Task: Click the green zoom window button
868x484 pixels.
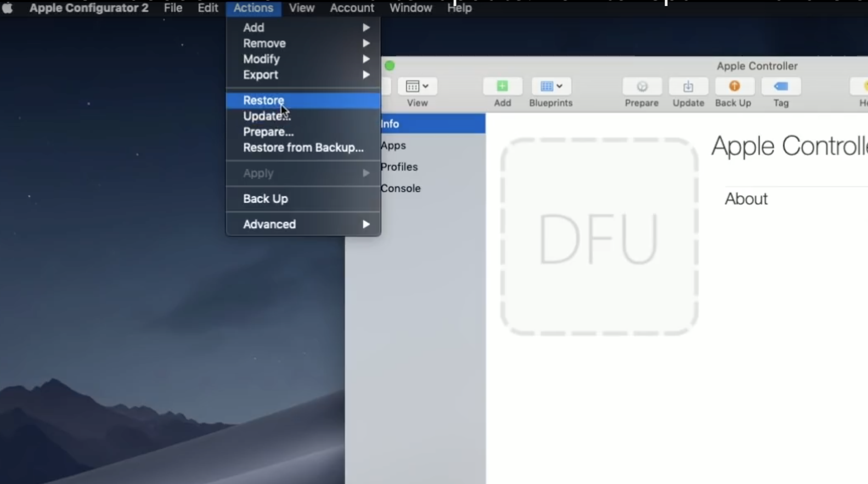Action: pyautogui.click(x=390, y=66)
